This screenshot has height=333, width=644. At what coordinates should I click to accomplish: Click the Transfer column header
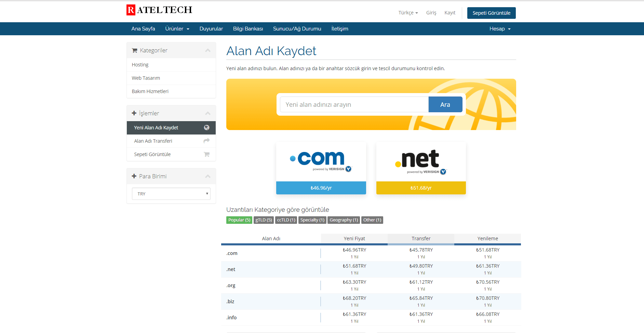click(x=421, y=239)
